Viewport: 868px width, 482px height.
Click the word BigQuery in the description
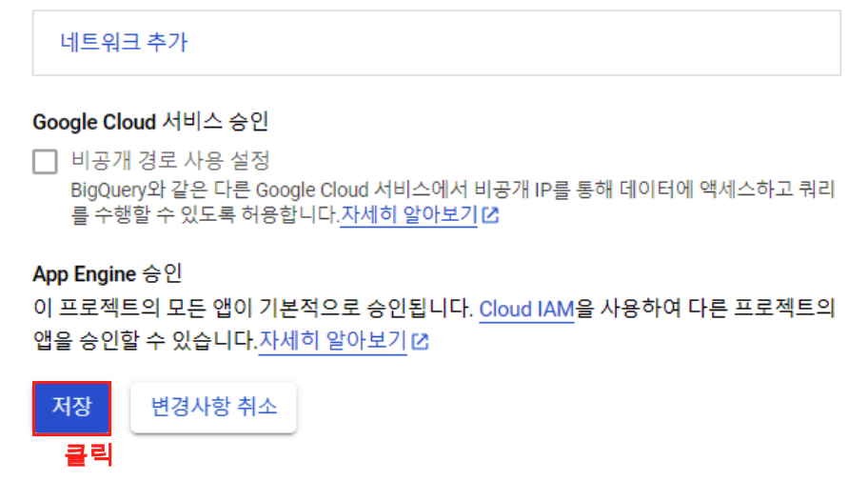(108, 191)
